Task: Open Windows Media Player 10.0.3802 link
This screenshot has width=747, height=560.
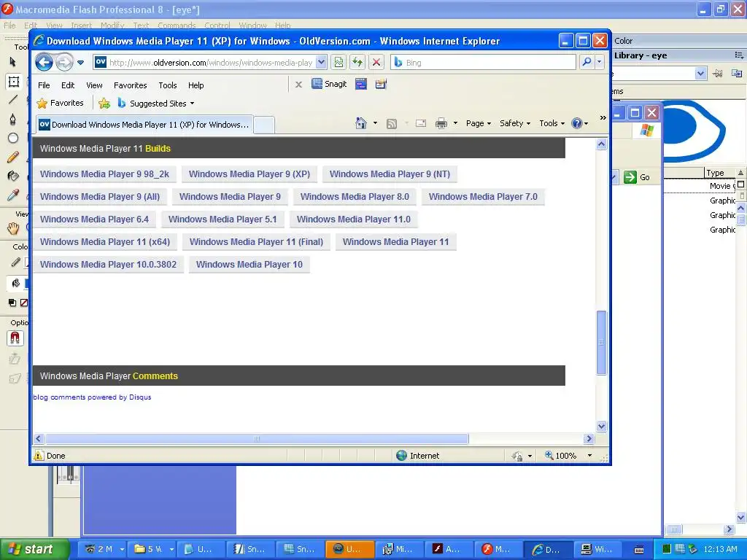Action: point(108,264)
